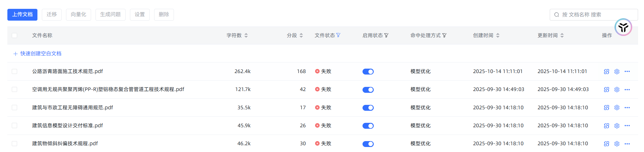Open the 命中处理方式 filter icon
Viewport: 644px width, 152px height.
coord(444,36)
